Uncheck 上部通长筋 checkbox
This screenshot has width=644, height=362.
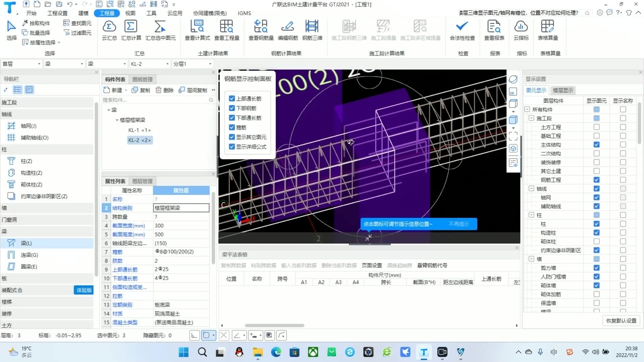point(232,99)
